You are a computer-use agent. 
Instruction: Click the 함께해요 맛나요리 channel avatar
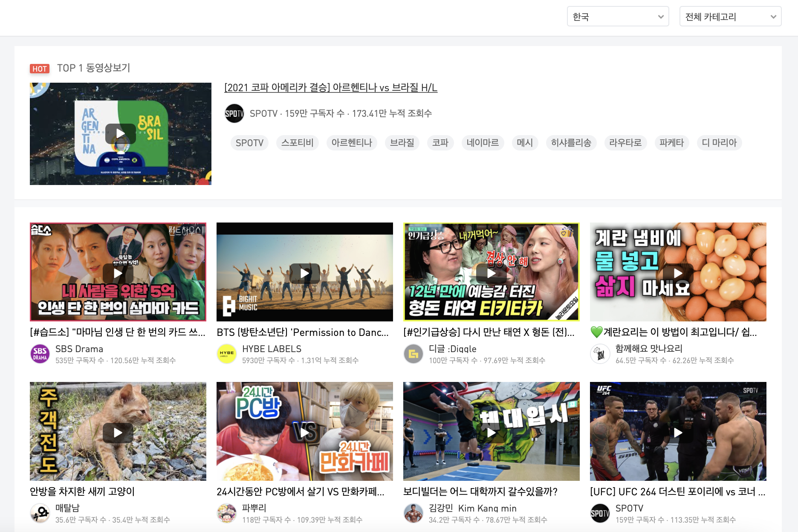tap(600, 354)
